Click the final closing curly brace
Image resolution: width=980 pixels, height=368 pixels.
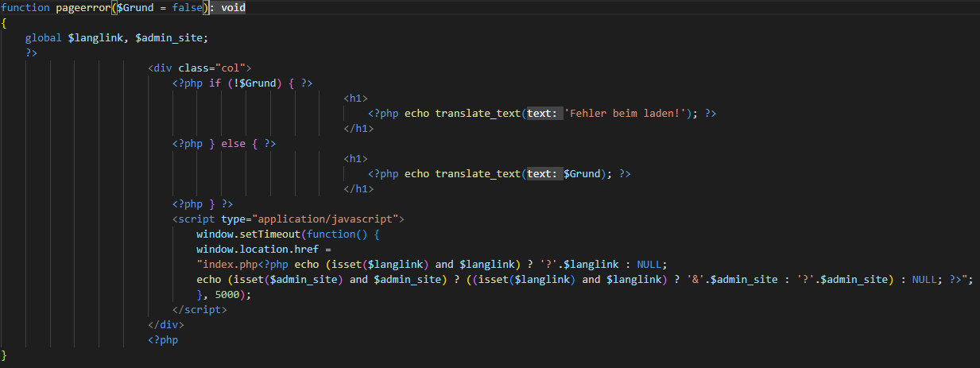(4, 354)
